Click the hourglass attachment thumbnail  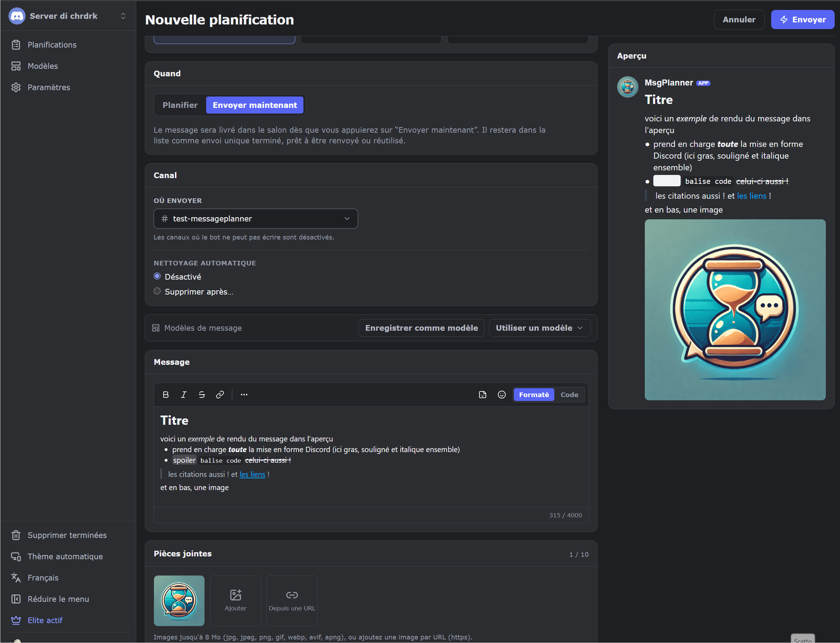click(x=179, y=601)
